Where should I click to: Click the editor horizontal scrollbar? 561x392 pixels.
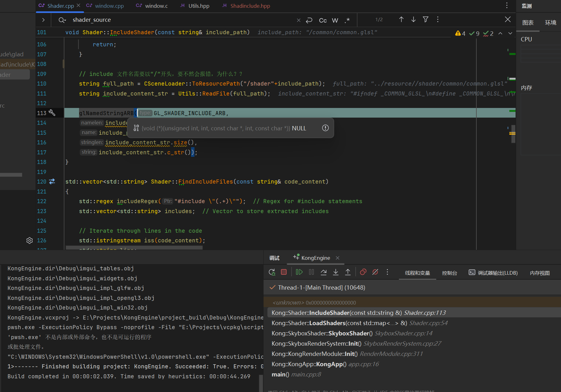click(134, 248)
